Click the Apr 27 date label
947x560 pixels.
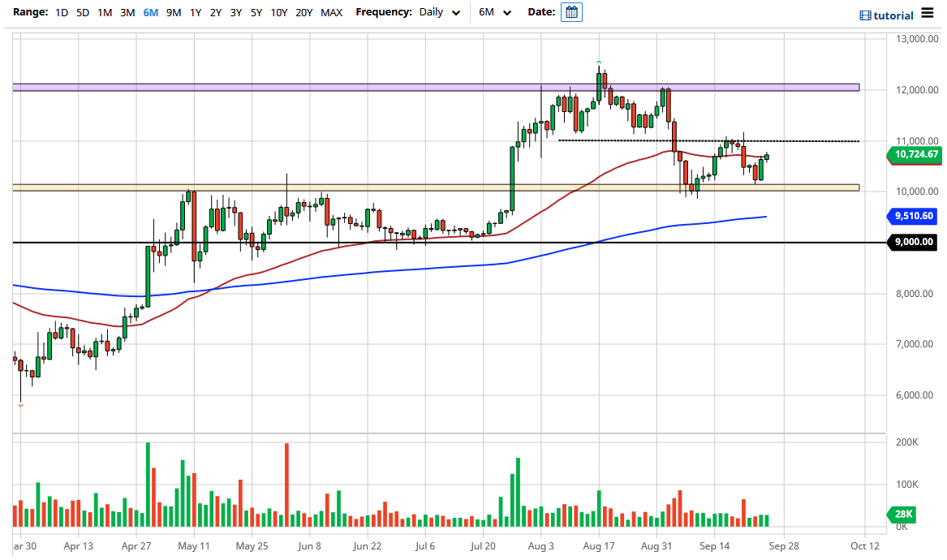click(x=136, y=546)
